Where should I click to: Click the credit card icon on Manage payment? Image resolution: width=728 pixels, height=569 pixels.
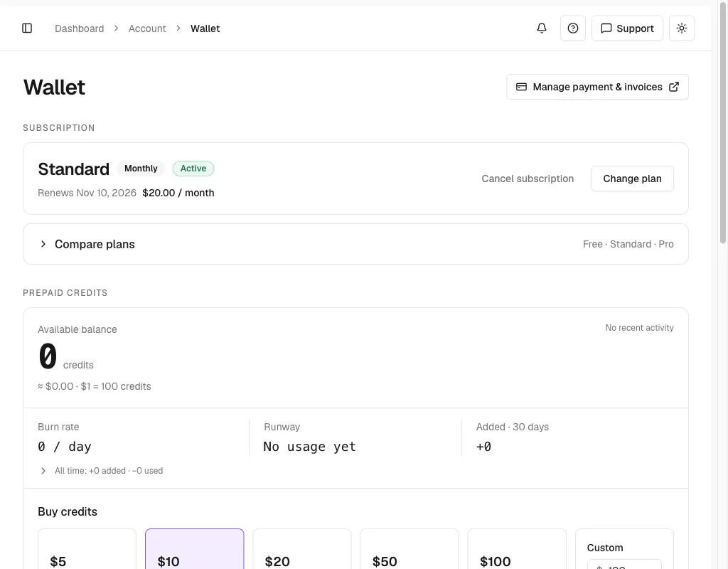tap(521, 87)
